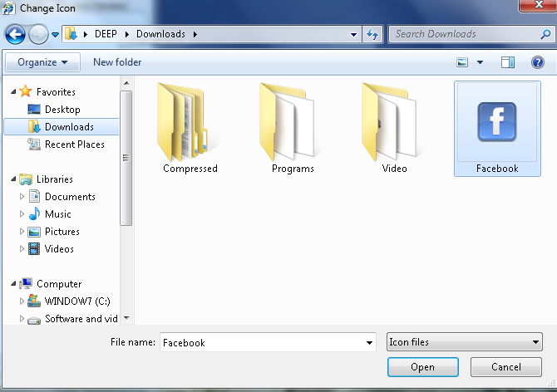Expand the Videos library
The height and width of the screenshot is (392, 557).
point(22,248)
